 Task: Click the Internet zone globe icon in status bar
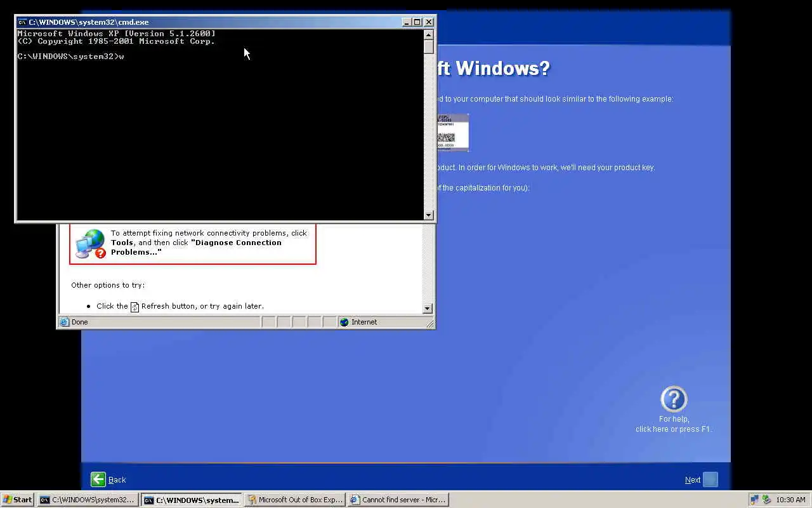[344, 322]
